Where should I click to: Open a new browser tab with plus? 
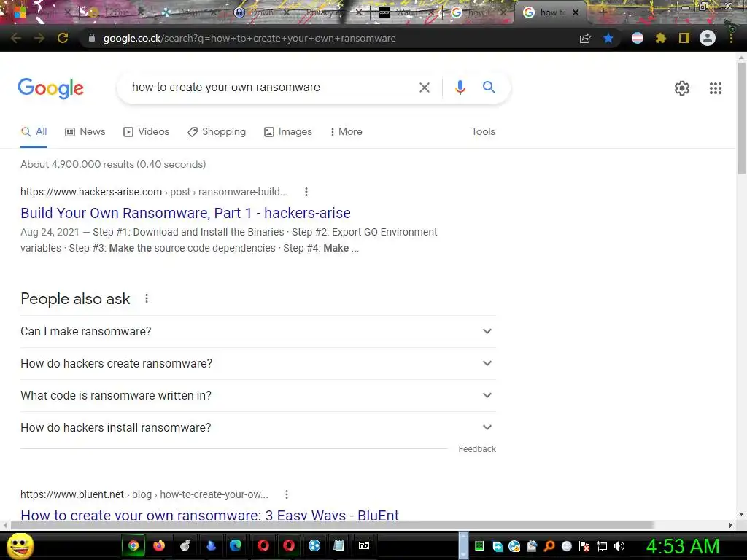tap(603, 12)
